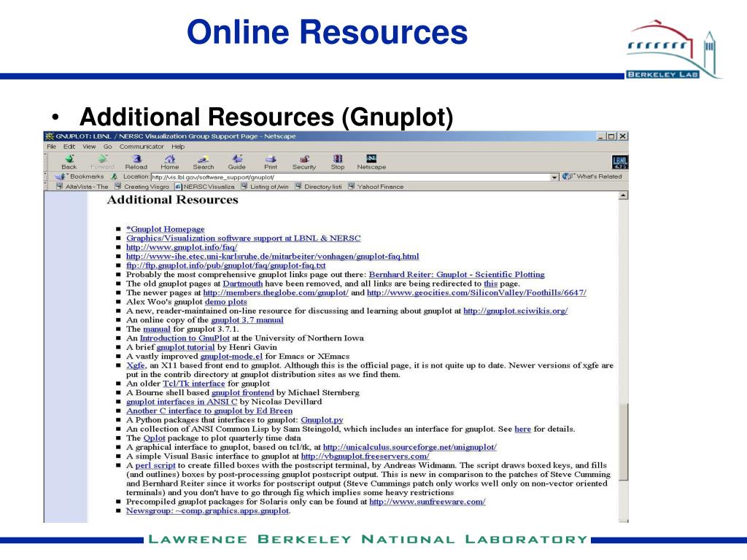Open the vbgnuplot.freeservers.com link
The width and height of the screenshot is (747, 560).
pyautogui.click(x=365, y=456)
